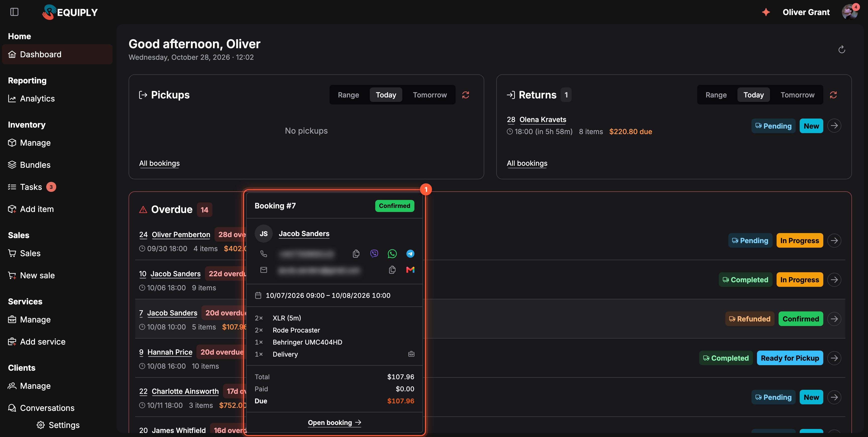The height and width of the screenshot is (437, 868).
Task: Copy the phone number in booking popup
Action: [x=356, y=254]
